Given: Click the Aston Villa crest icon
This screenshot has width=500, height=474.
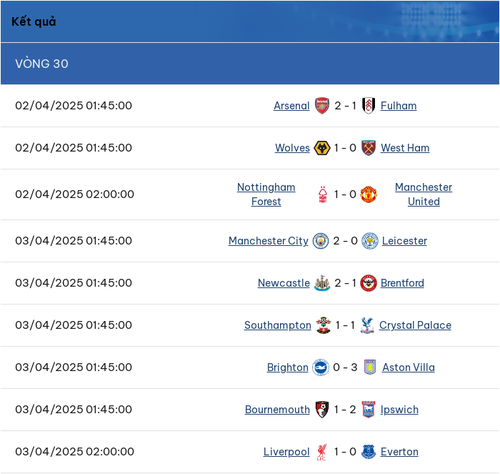Looking at the screenshot, I should pos(370,367).
